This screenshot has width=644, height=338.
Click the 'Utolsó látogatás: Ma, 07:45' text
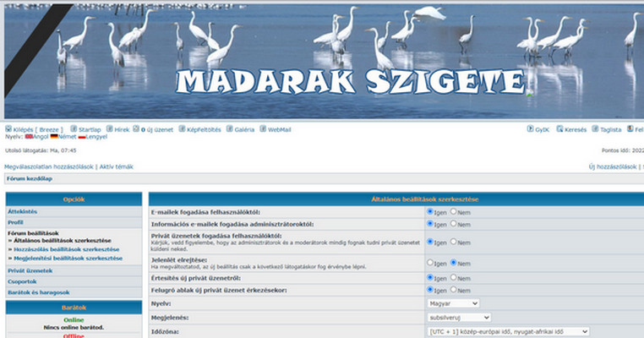(x=41, y=150)
